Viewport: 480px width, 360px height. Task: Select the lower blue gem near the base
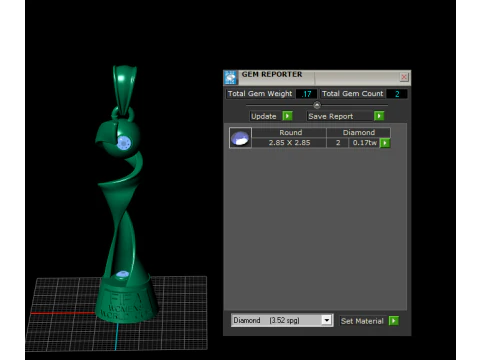(122, 274)
